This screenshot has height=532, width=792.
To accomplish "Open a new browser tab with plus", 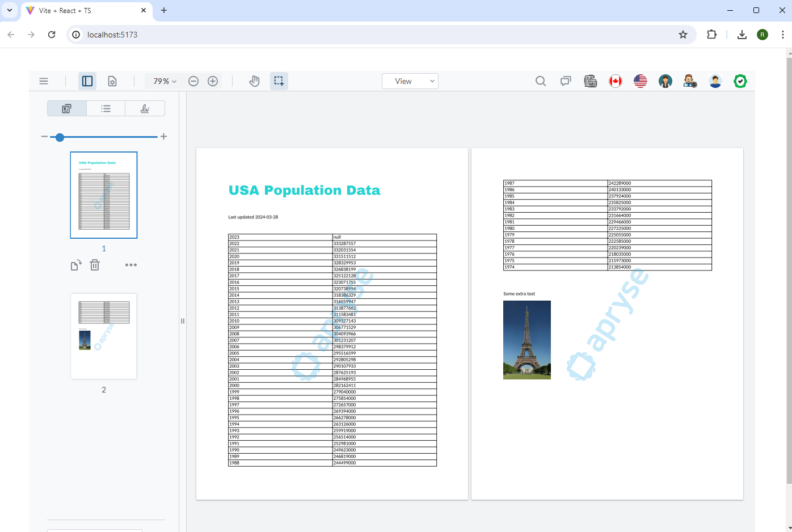I will [164, 10].
